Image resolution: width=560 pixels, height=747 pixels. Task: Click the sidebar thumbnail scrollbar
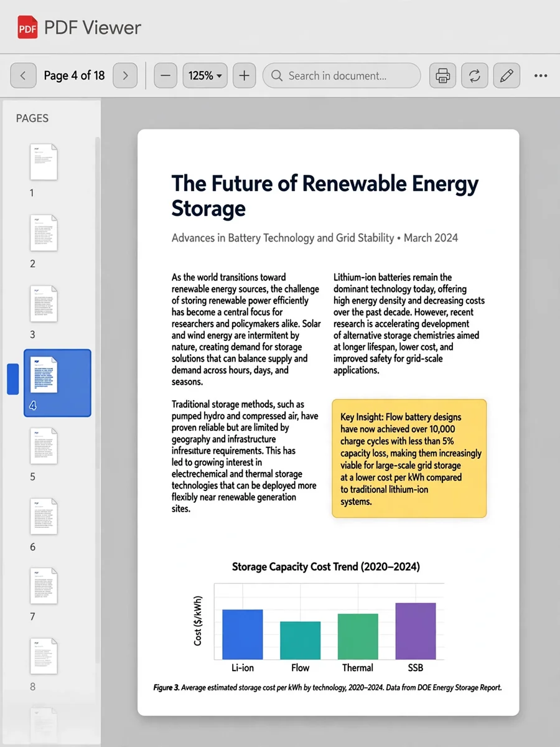(x=97, y=398)
